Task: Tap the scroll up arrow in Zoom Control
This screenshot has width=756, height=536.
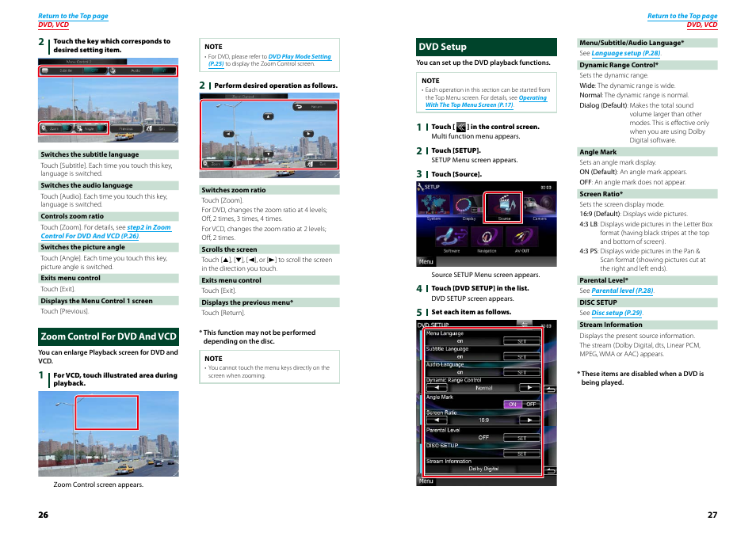Action: tap(268, 116)
